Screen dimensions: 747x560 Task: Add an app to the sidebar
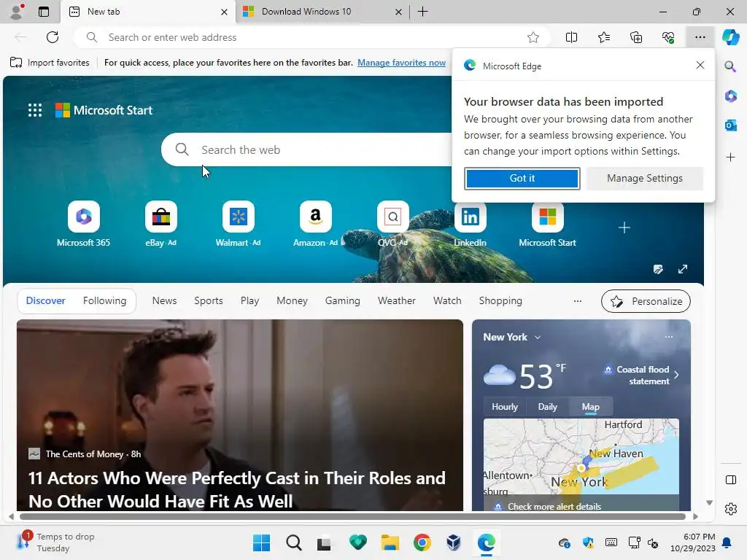tap(730, 157)
